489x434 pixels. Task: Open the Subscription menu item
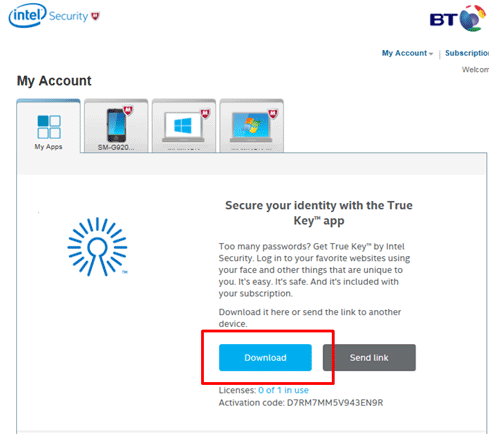467,53
